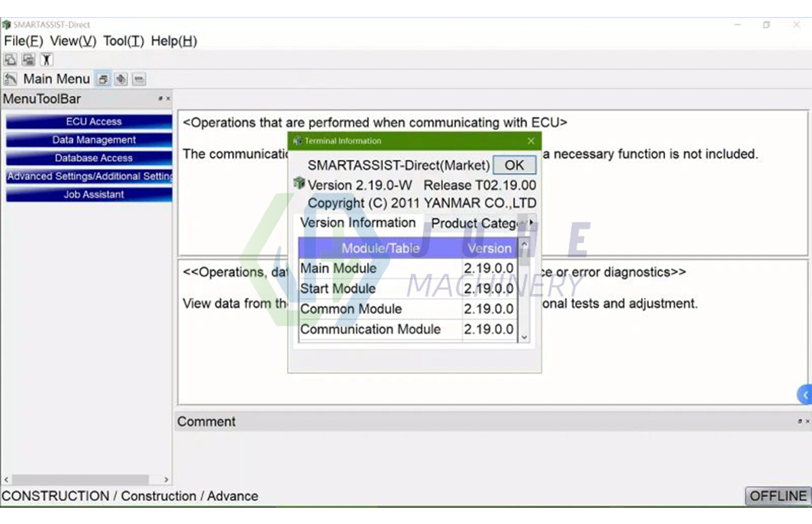The image size is (812, 524).
Task: Open the ECU Access menu entry
Action: coord(94,121)
